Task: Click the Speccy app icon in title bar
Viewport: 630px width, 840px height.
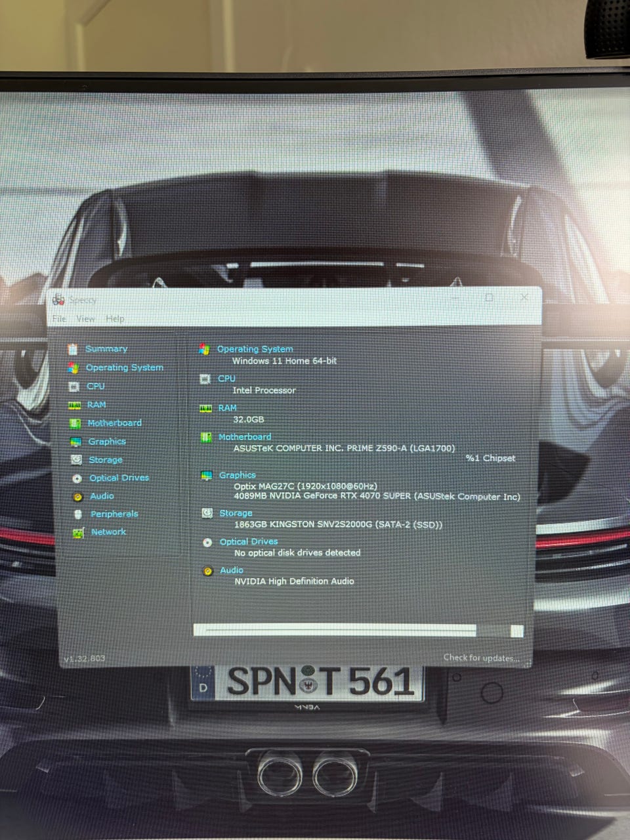Action: click(x=58, y=299)
